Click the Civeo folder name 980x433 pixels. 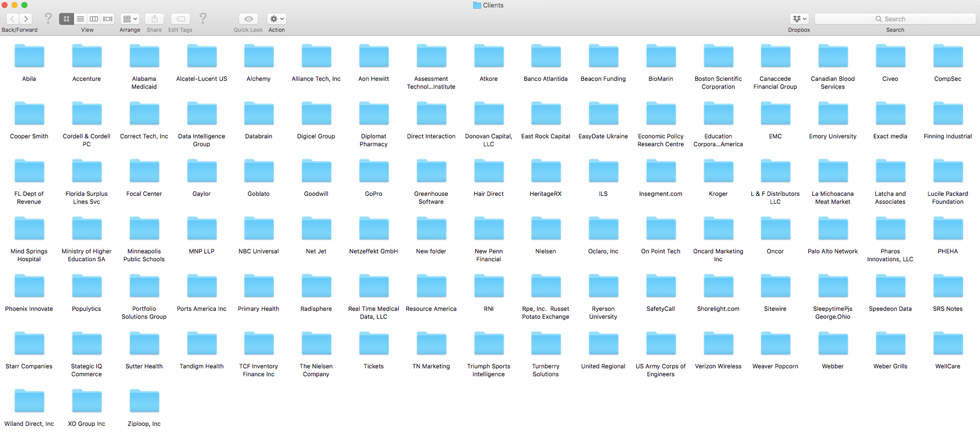click(890, 79)
